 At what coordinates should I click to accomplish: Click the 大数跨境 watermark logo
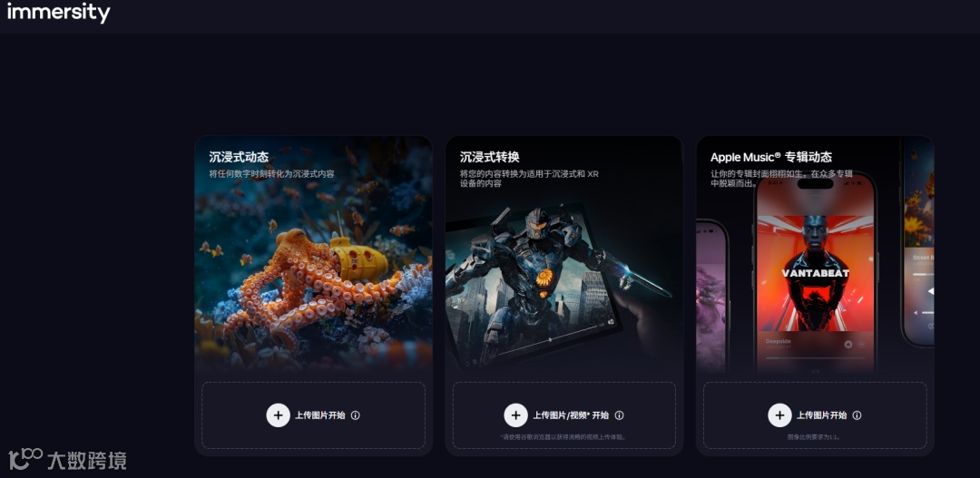67,460
